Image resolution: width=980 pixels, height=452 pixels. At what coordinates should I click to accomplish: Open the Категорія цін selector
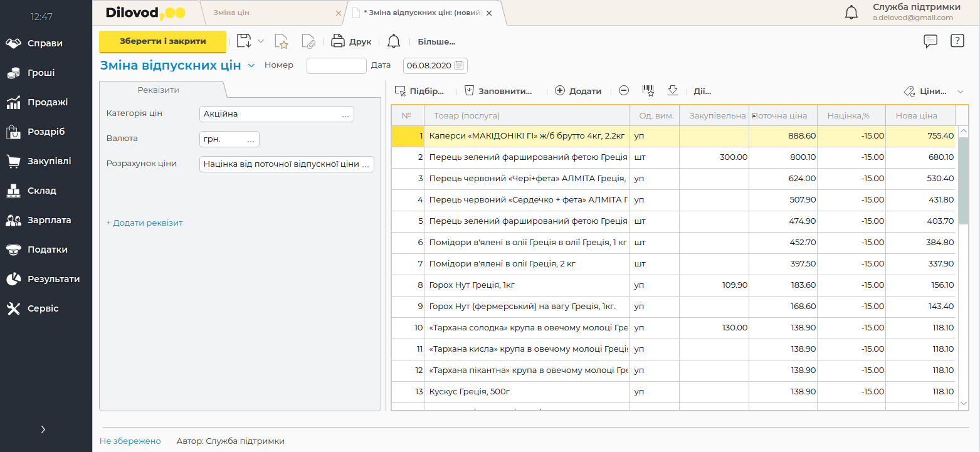345,114
